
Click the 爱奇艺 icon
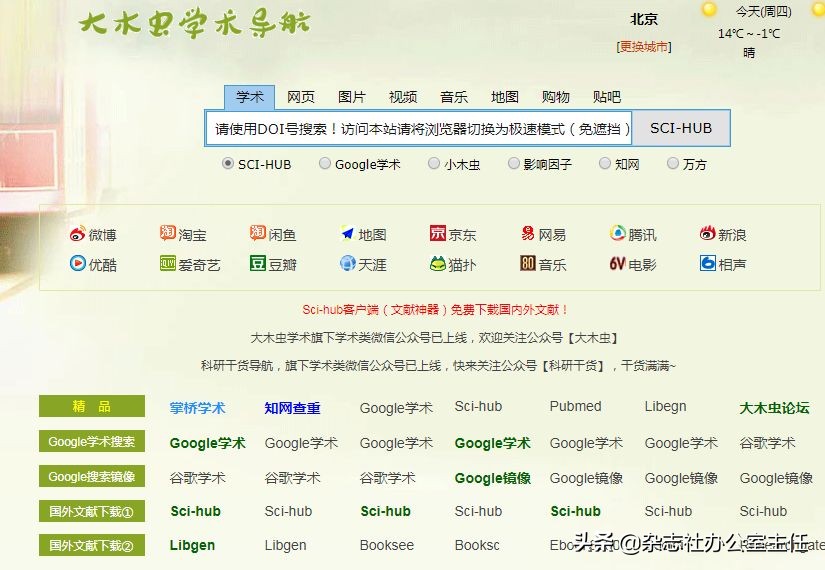[168, 263]
